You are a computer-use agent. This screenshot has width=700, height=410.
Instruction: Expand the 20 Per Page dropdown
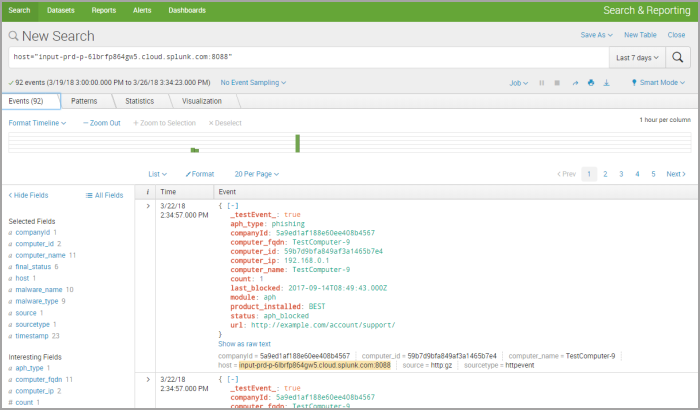click(x=257, y=173)
